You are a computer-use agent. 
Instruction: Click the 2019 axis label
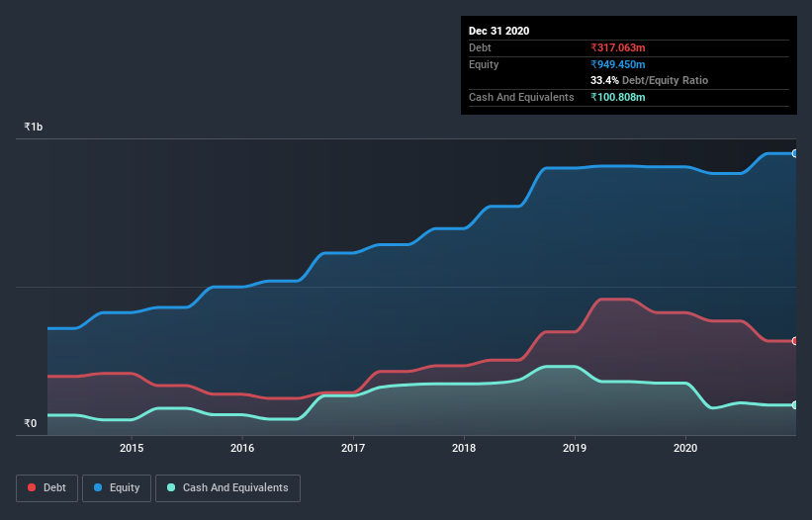point(575,448)
